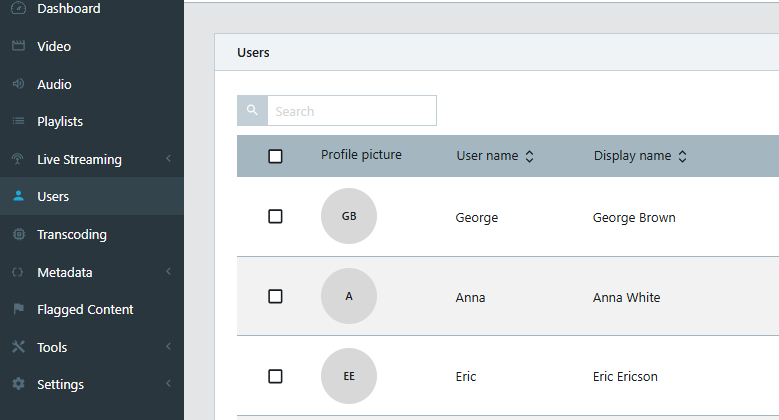Sort by User name column arrows
Image resolution: width=779 pixels, height=420 pixels.
[x=530, y=156]
